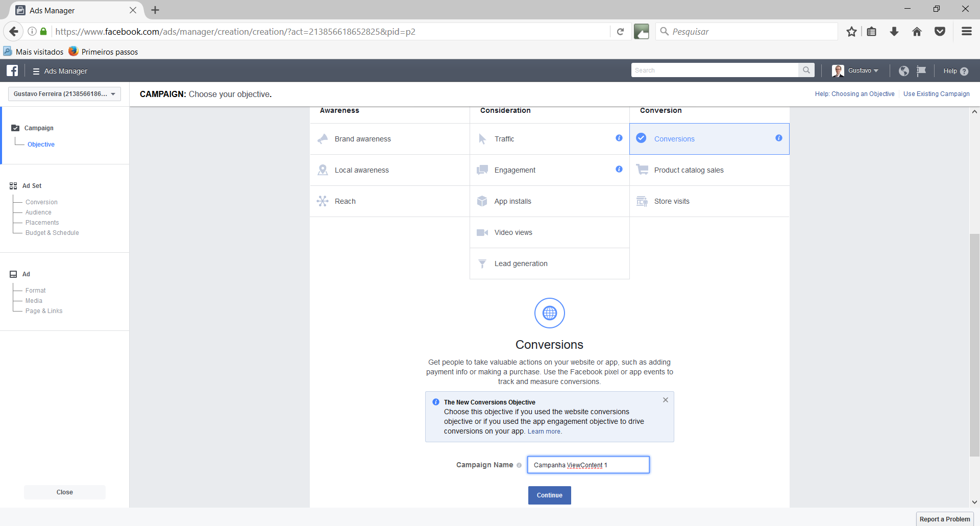
Task: Go to Budget & Schedule step
Action: pos(52,233)
